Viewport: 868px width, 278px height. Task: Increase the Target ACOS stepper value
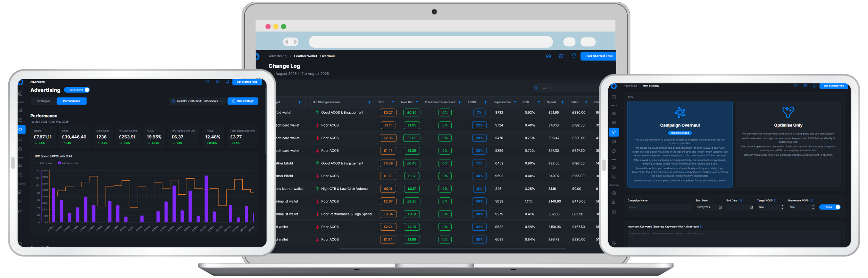(782, 206)
